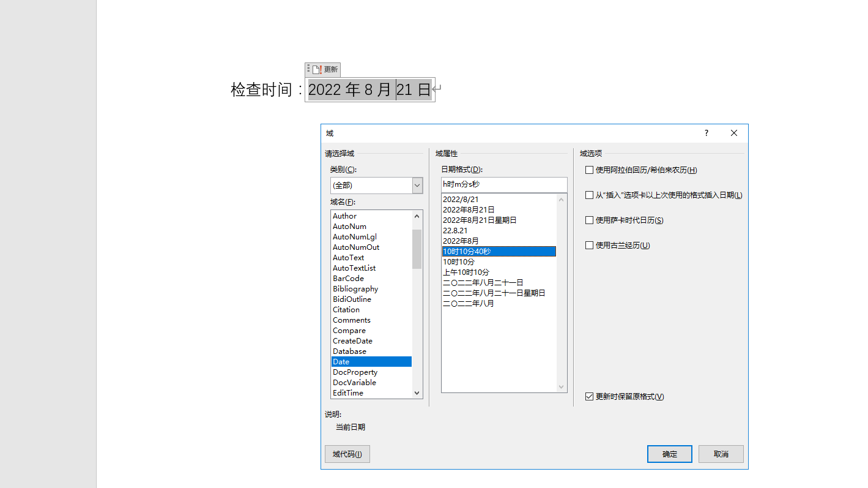Choose date format 22.8.21

(499, 231)
